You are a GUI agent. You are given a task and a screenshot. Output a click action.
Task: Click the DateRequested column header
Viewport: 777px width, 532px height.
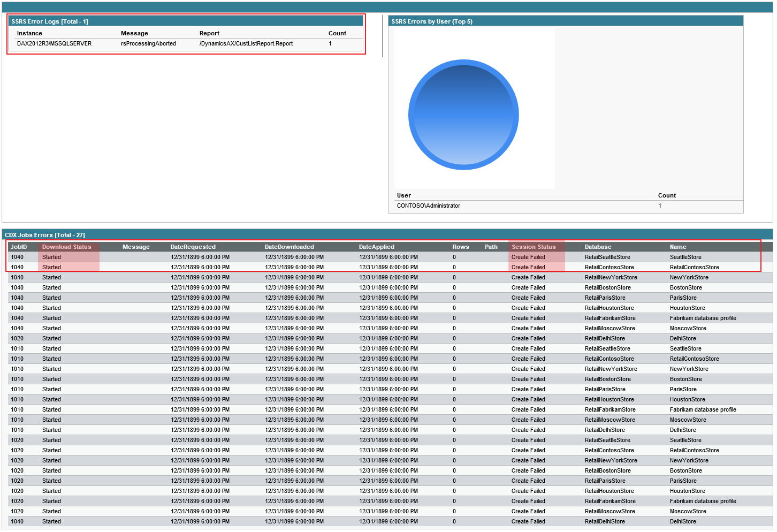point(193,247)
